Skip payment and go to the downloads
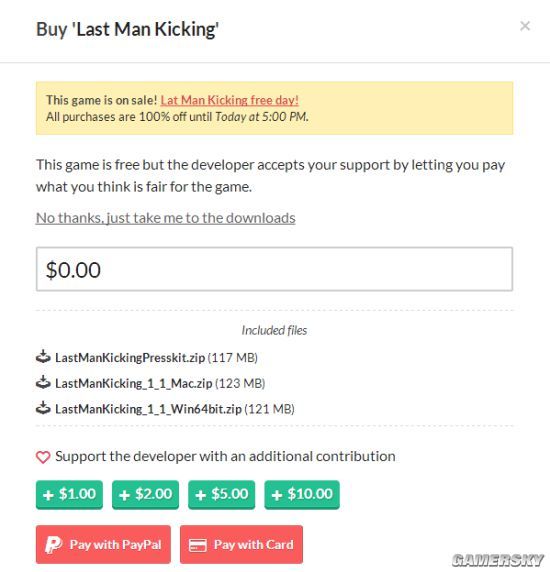 coord(166,218)
